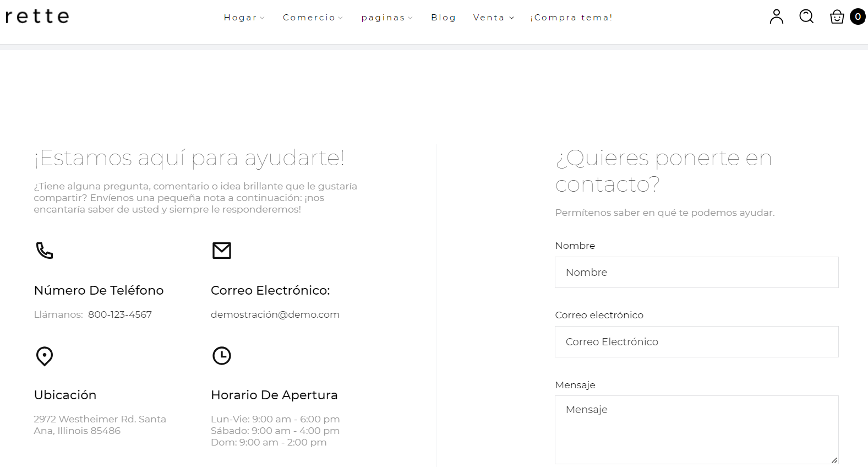The height and width of the screenshot is (467, 868).
Task: Click the Ubicación heading
Action: (65, 395)
